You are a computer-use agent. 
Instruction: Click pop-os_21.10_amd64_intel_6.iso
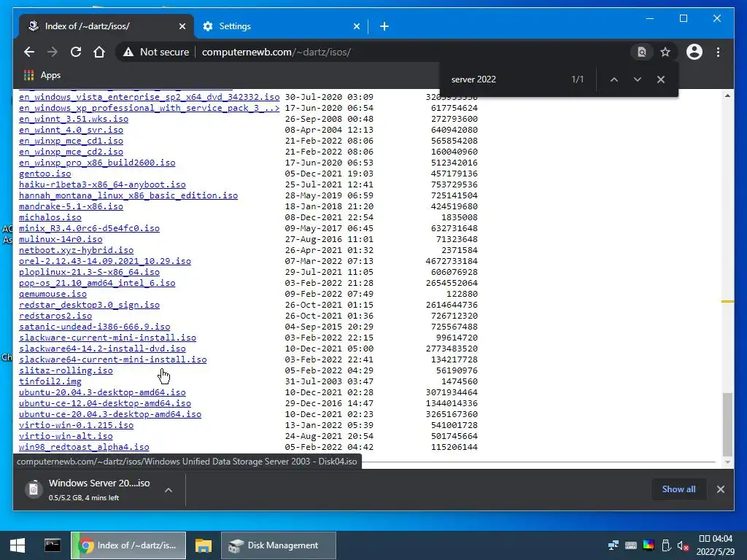click(x=97, y=284)
